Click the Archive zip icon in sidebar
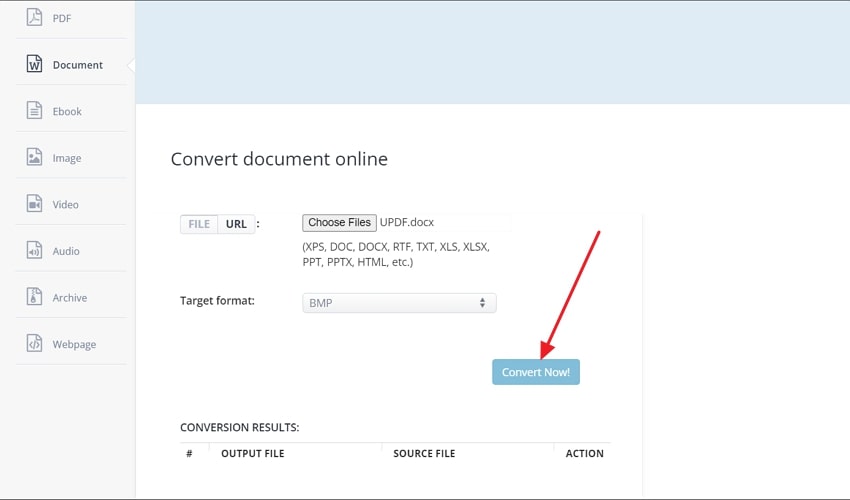Viewport: 850px width, 500px height. point(34,297)
